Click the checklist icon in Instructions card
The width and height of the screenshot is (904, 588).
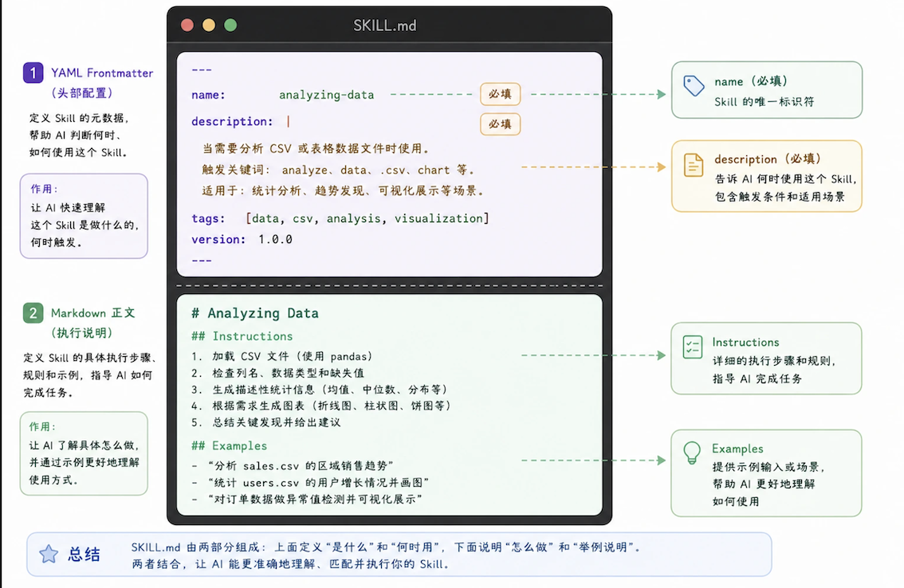click(x=692, y=347)
